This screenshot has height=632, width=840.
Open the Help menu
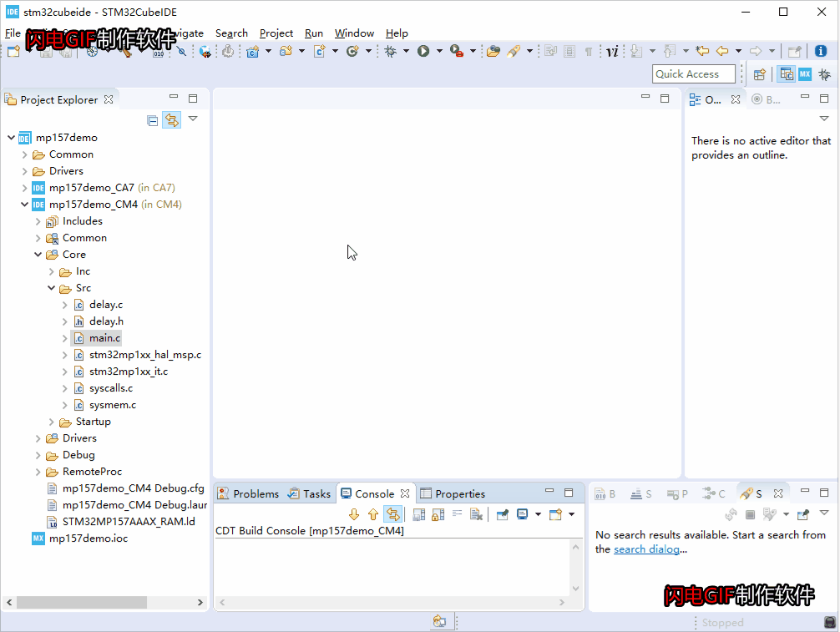point(397,33)
